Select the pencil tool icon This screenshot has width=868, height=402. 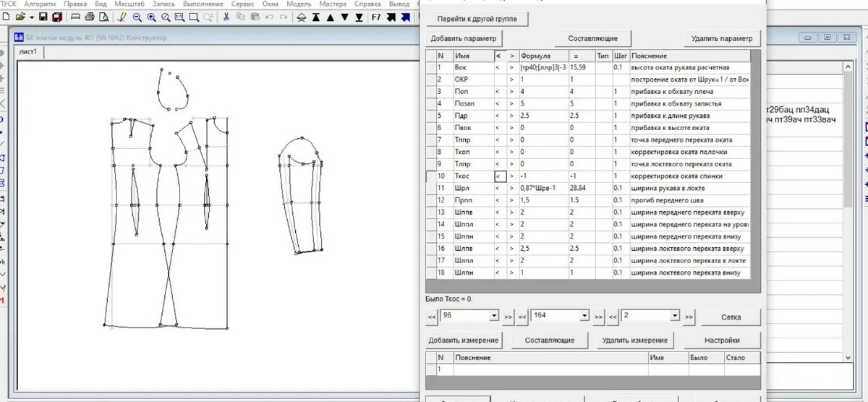point(122,16)
